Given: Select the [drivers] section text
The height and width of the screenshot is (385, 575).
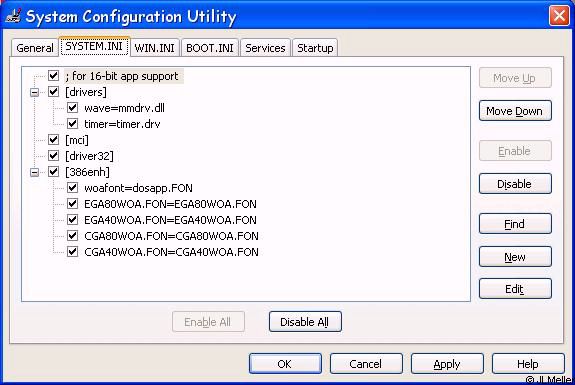Looking at the screenshot, I should pos(86,92).
